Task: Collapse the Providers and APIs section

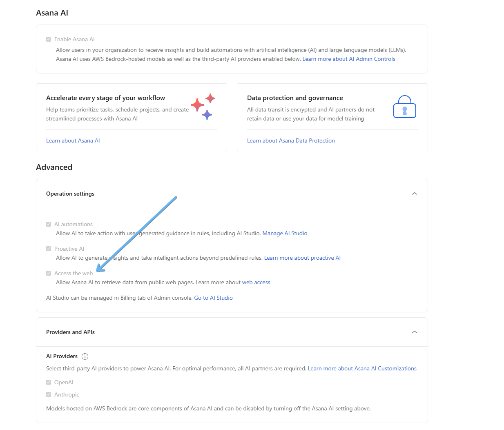Action: (415, 332)
